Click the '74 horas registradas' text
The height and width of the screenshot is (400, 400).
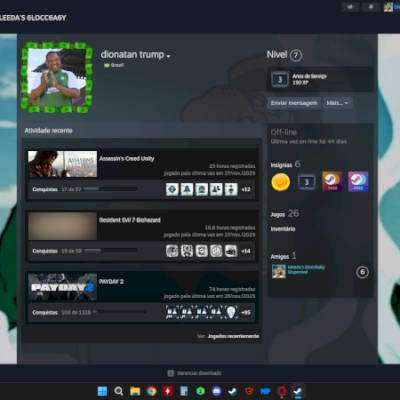click(232, 289)
